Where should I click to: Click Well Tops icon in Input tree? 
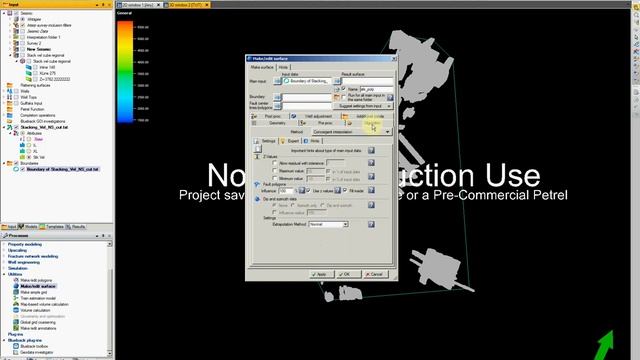coord(10,97)
